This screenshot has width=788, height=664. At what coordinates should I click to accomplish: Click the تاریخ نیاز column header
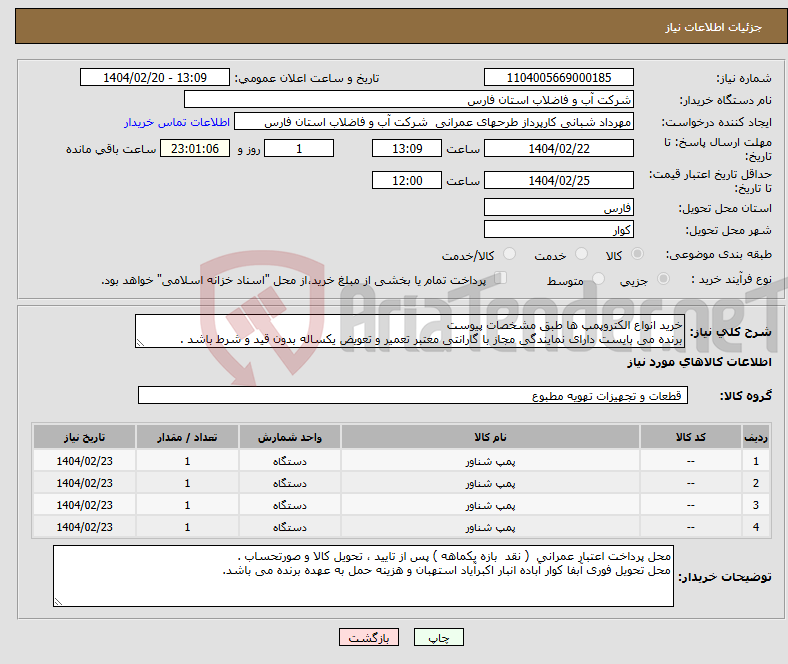click(84, 437)
